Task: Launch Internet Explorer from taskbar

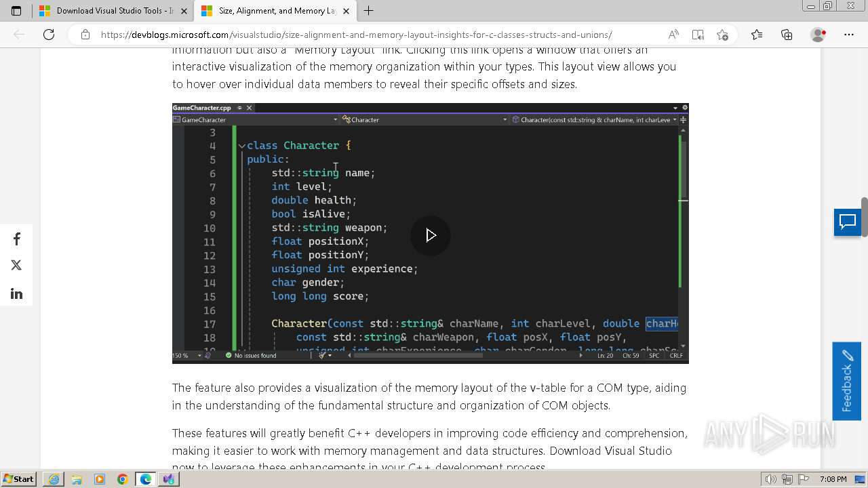Action: (x=54, y=479)
